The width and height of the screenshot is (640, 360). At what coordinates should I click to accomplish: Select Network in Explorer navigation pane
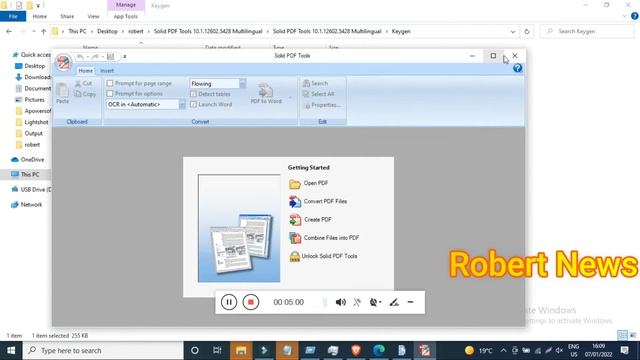(x=31, y=204)
